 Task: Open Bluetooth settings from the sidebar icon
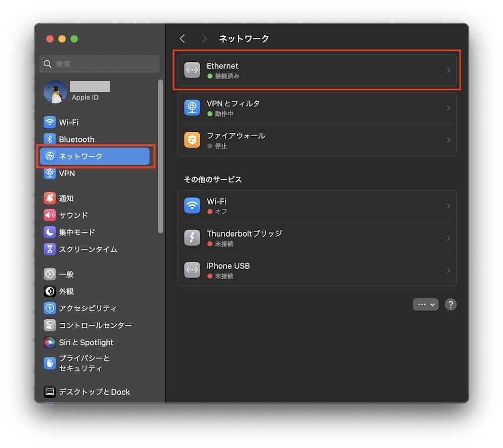point(50,139)
